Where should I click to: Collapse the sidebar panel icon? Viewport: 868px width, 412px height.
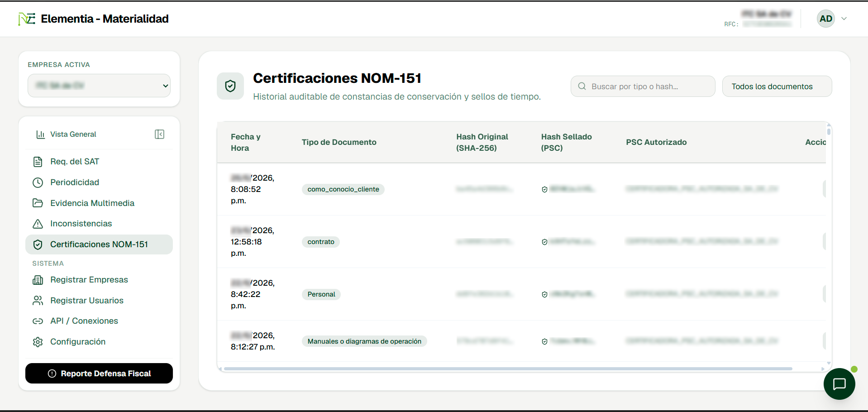[x=159, y=134]
